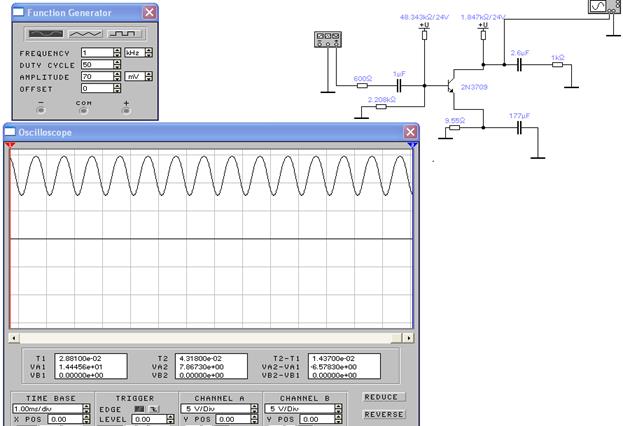
Task: Select rising edge trigger button
Action: point(140,408)
